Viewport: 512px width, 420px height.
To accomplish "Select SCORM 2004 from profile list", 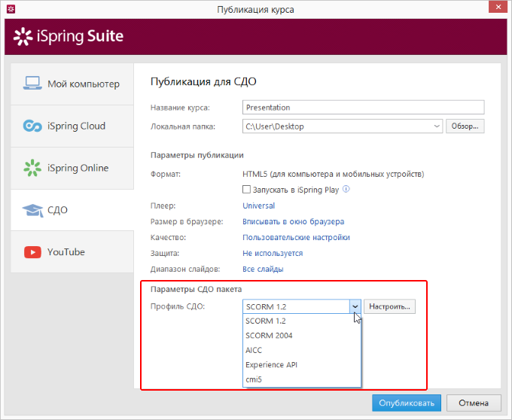I will [302, 336].
